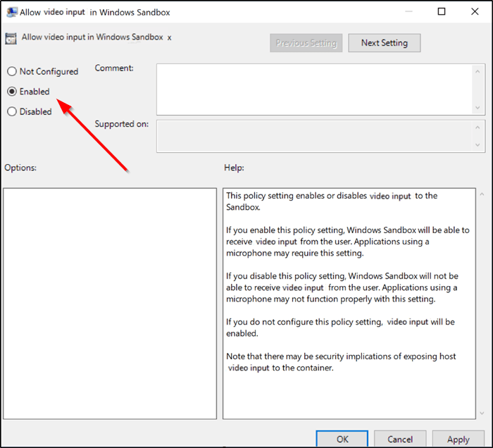Click the Comment box scroll down arrow
Viewport: 493px width, 448px height.
pos(478,108)
